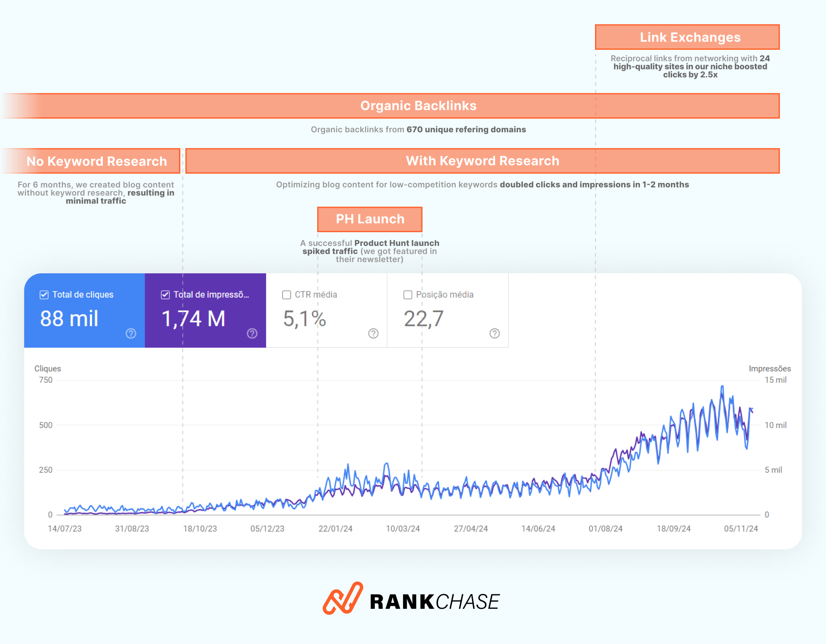Viewport: 826px width, 644px height.
Task: Click the 250 clicks axis value
Action: (x=46, y=470)
